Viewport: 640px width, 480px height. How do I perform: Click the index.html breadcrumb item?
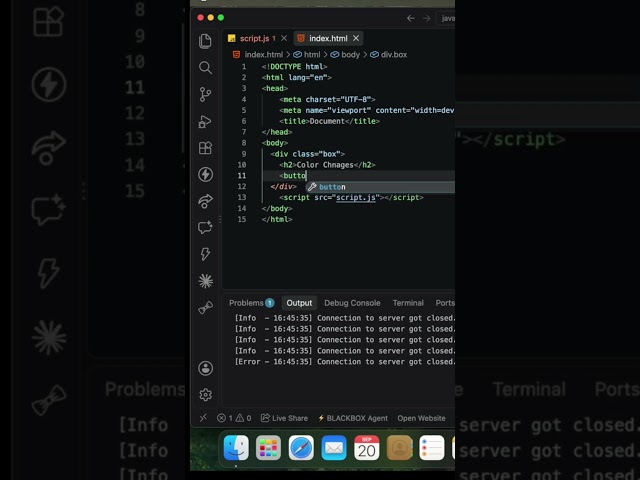(258, 55)
